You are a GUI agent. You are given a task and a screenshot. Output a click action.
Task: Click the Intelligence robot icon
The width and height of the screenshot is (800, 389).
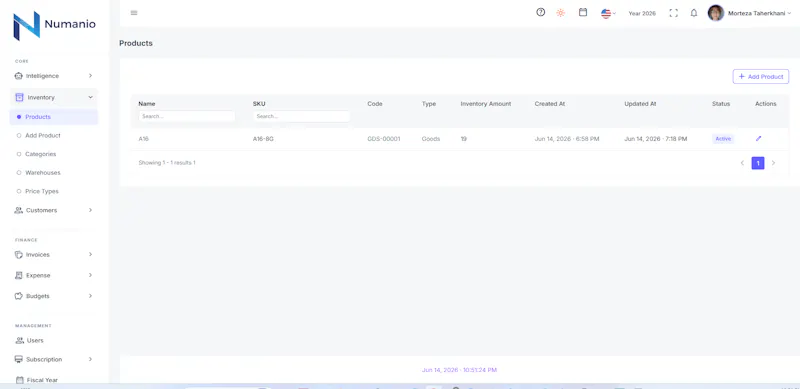tap(19, 76)
